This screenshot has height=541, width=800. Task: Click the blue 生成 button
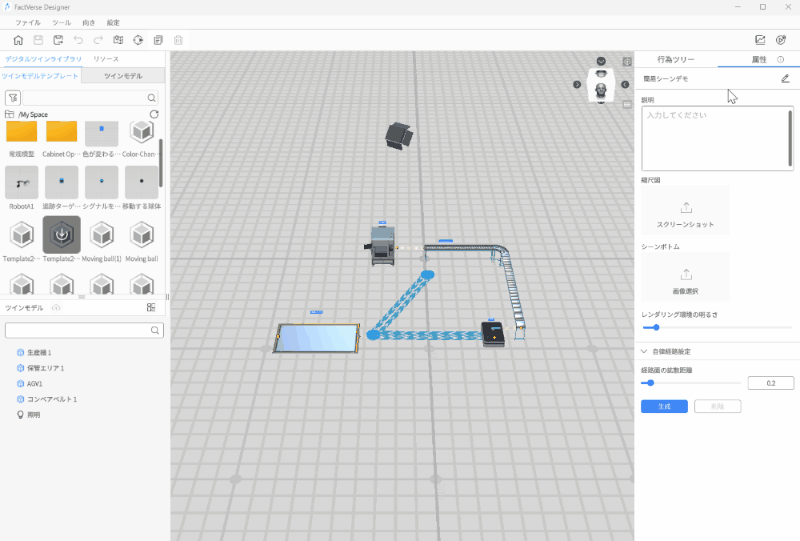[x=664, y=406]
